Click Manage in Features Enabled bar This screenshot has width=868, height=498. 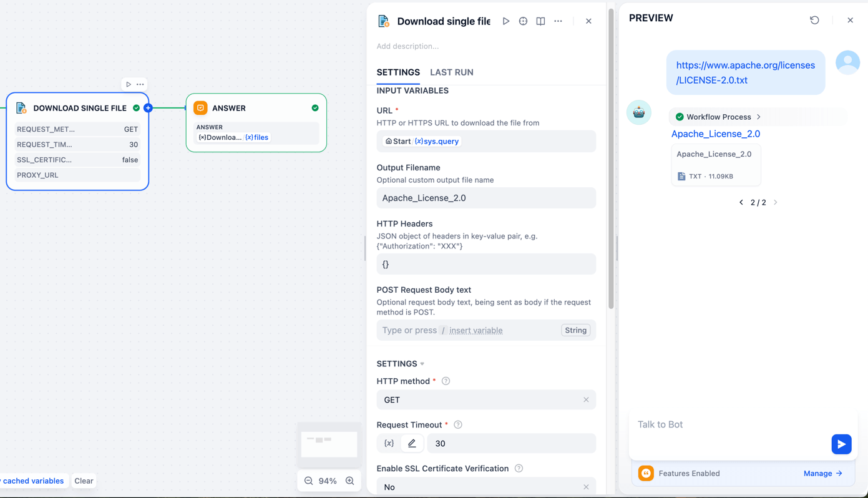[x=823, y=474]
